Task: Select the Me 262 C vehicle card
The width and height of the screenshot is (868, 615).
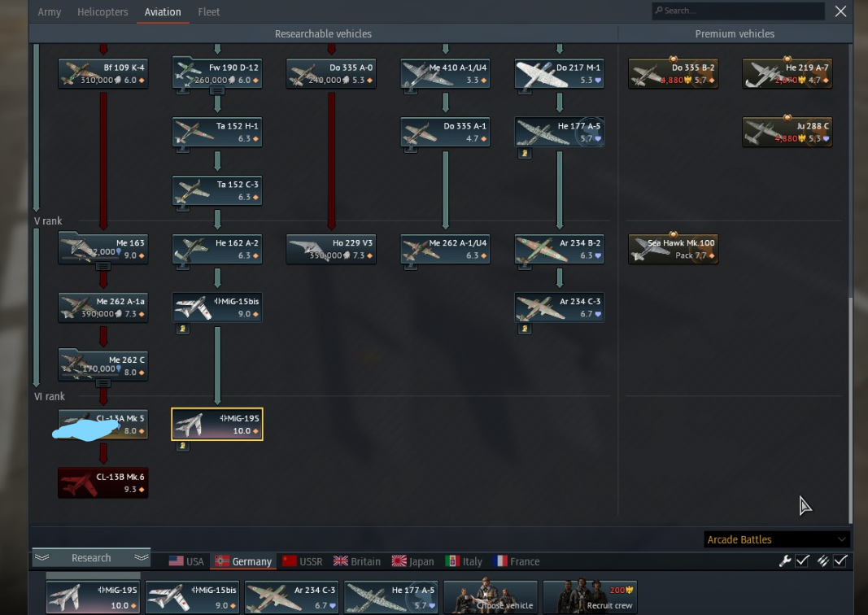Action: pyautogui.click(x=103, y=365)
